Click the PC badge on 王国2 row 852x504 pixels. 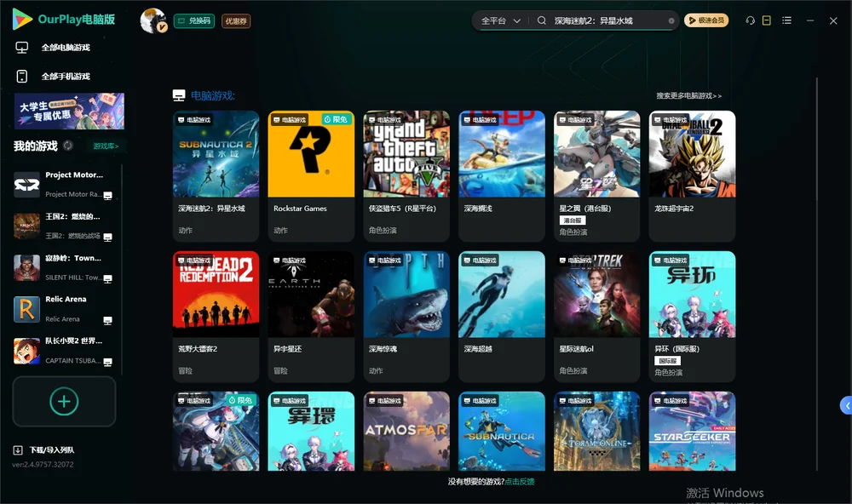pyautogui.click(x=107, y=237)
